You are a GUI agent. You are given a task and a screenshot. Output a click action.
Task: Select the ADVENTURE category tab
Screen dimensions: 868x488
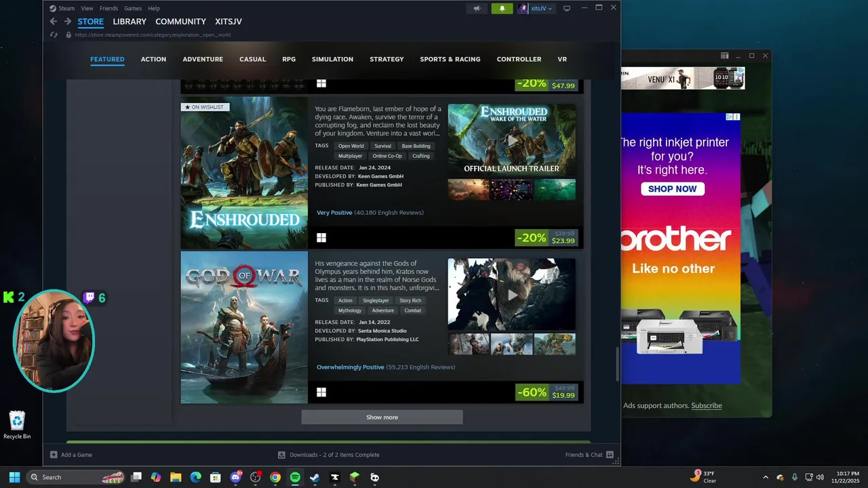point(203,59)
